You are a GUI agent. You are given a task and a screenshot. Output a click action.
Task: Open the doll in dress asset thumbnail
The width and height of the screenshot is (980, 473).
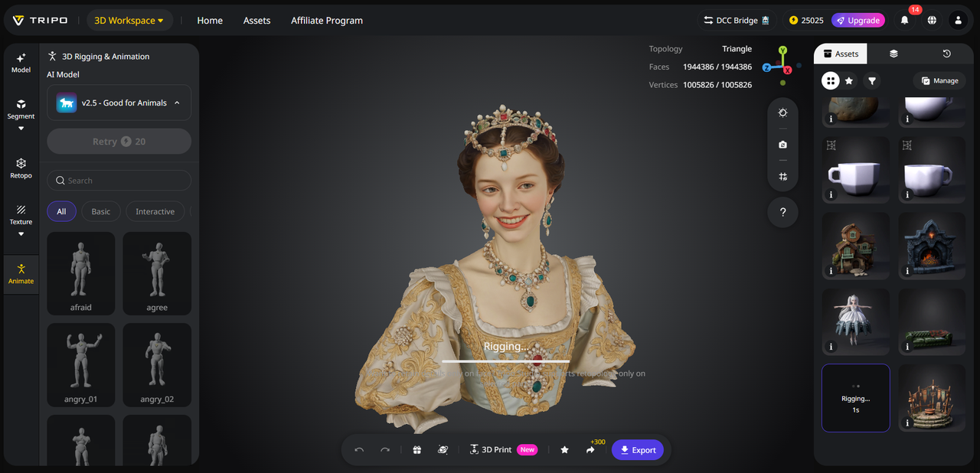856,321
